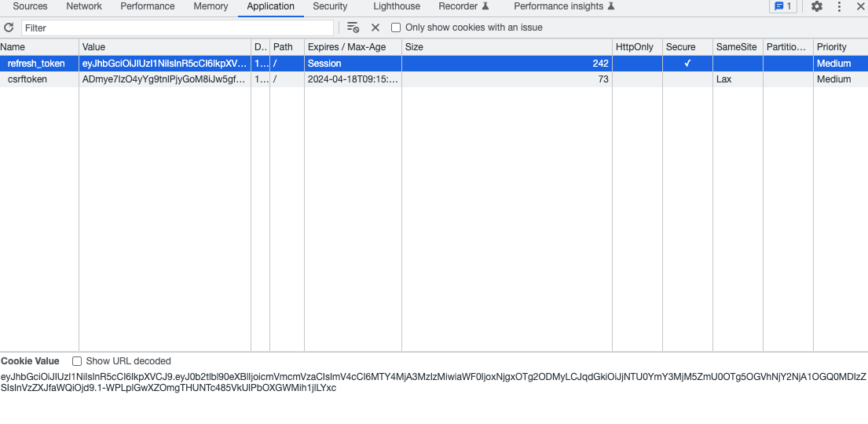The image size is (868, 424).
Task: Switch to Network tab
Action: 84,6
